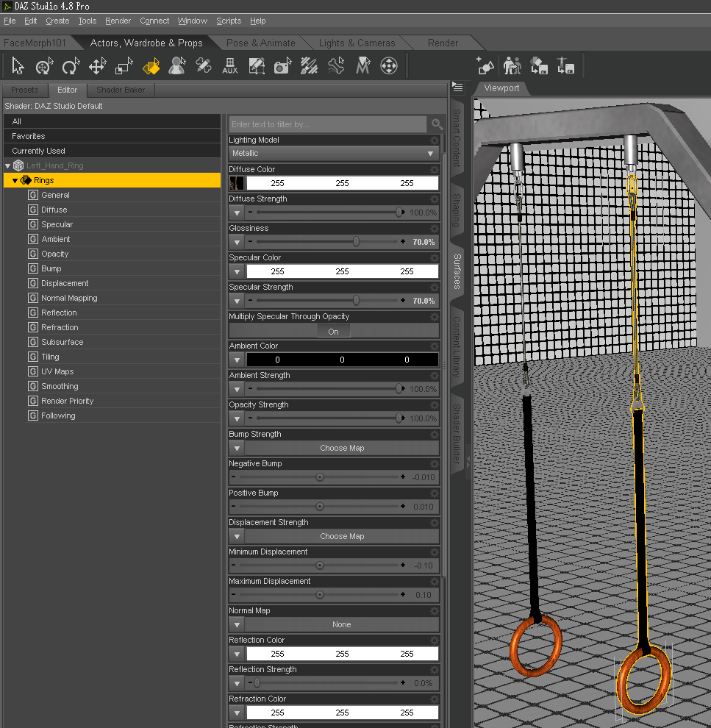711x728 pixels.
Task: Click the save scene subset icon
Action: click(539, 66)
